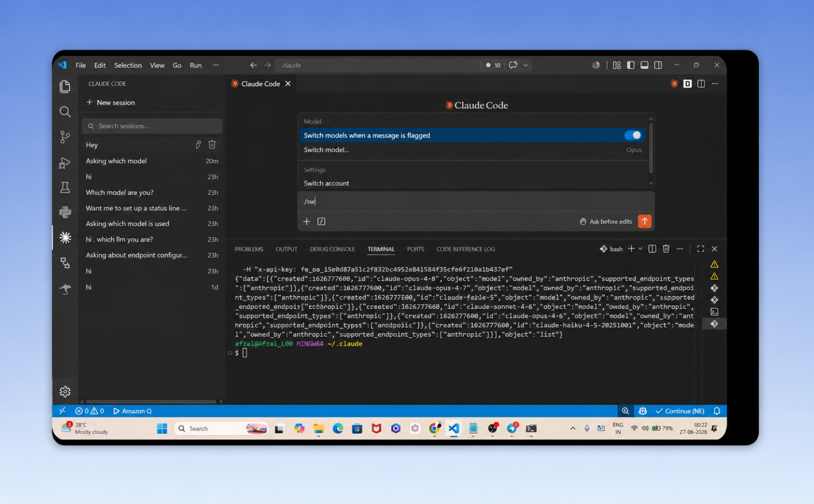Choose Switch account option
This screenshot has height=504, width=814.
[473, 183]
